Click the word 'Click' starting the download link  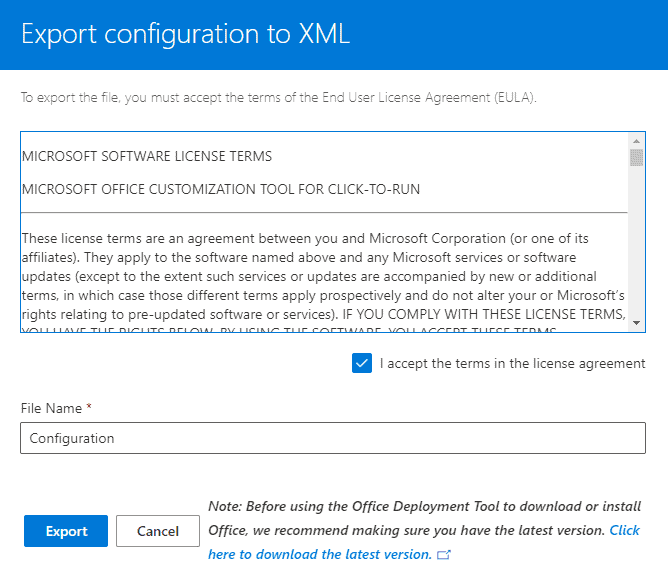coord(625,530)
